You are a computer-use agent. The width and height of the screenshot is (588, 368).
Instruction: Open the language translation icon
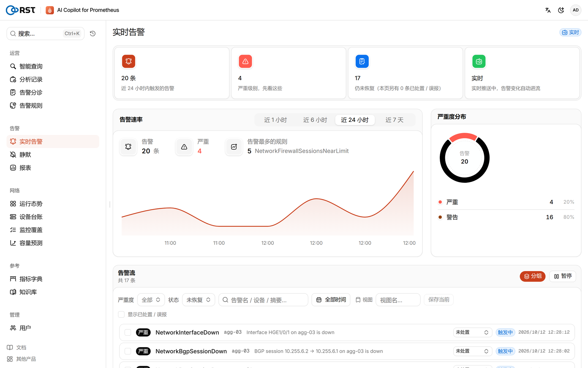548,10
